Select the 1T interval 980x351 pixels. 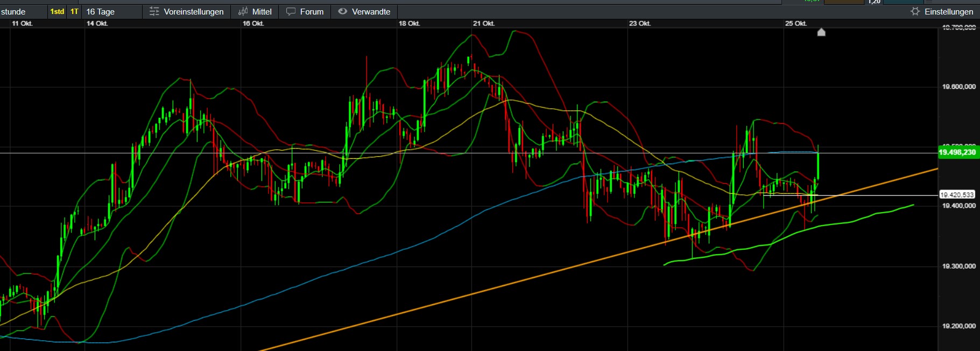(x=74, y=11)
